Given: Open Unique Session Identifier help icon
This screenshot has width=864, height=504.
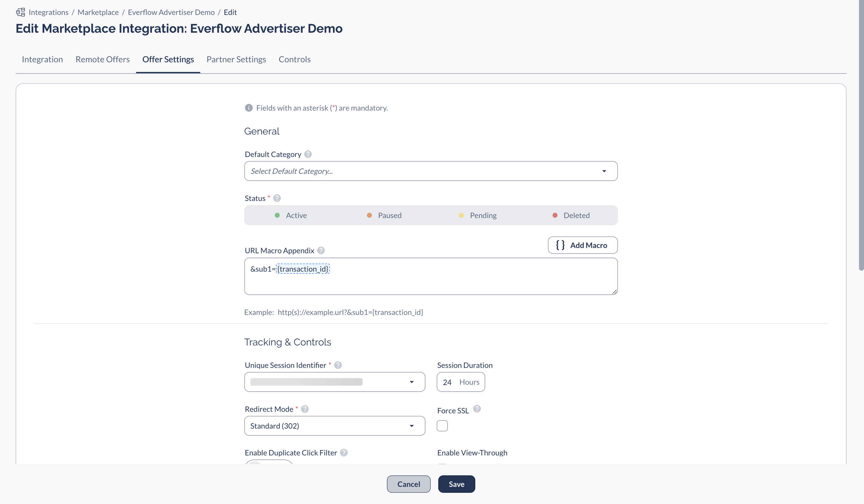Looking at the screenshot, I should [338, 365].
